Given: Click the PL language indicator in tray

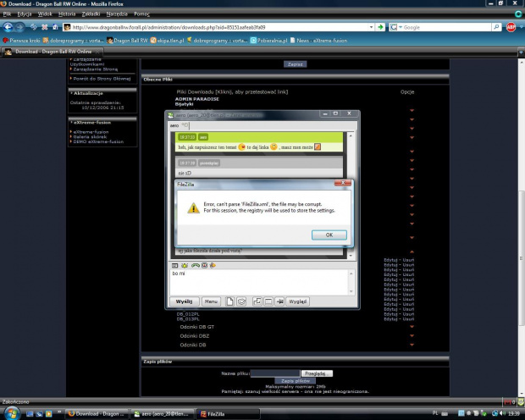Looking at the screenshot, I should click(435, 413).
